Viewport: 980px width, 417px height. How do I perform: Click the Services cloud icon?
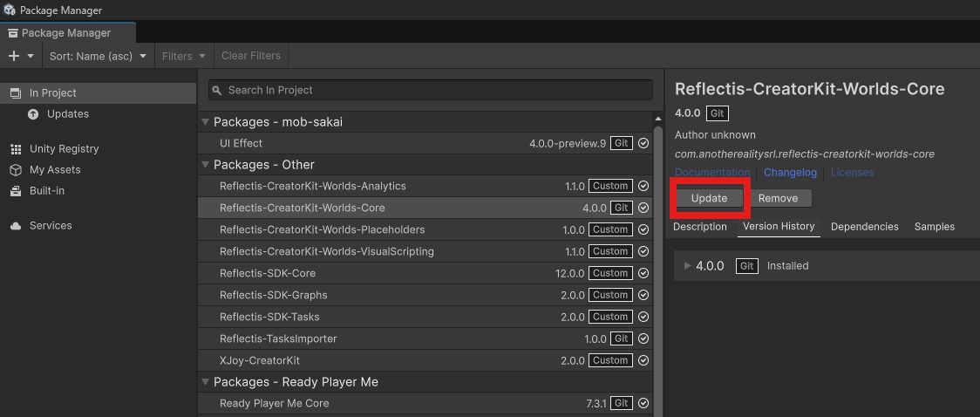15,226
